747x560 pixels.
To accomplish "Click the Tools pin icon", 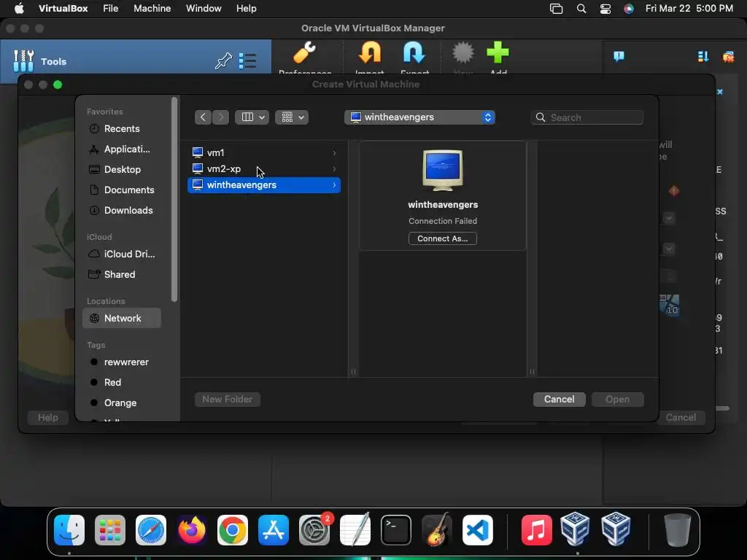I will [223, 61].
